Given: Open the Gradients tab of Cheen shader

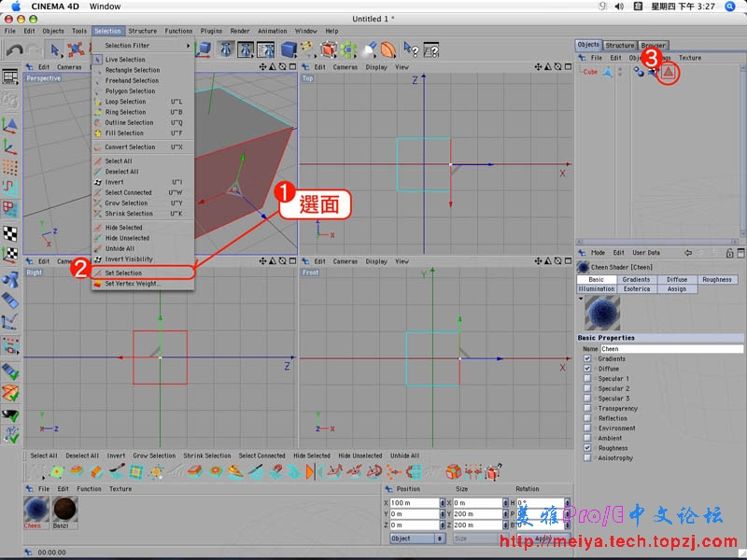Looking at the screenshot, I should (x=636, y=279).
